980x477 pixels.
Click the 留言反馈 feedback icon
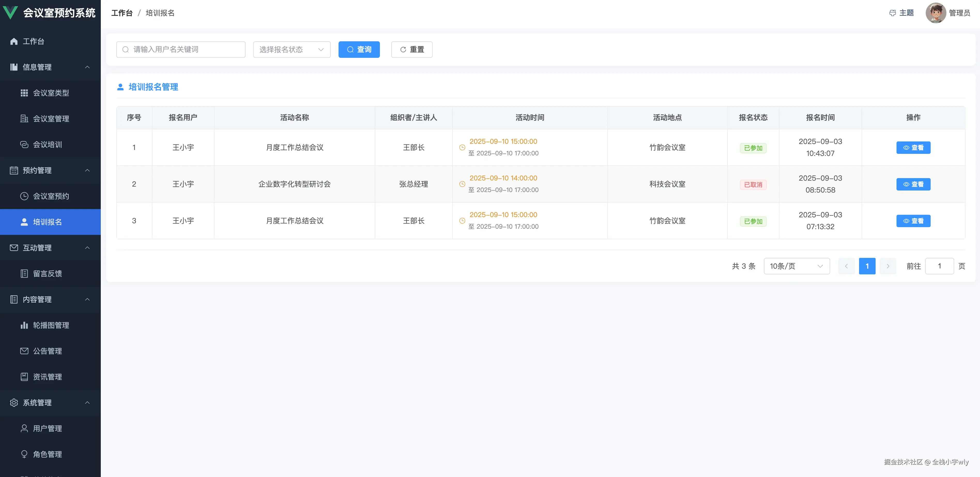[24, 273]
